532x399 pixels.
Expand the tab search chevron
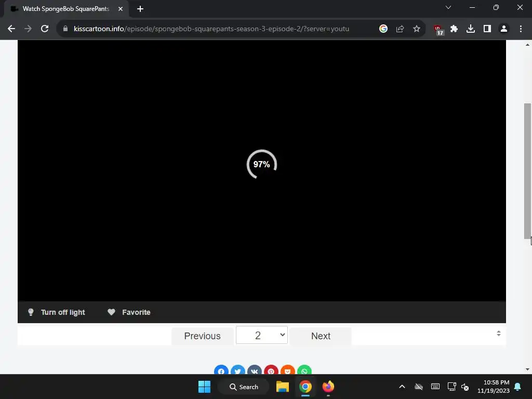[x=448, y=7]
